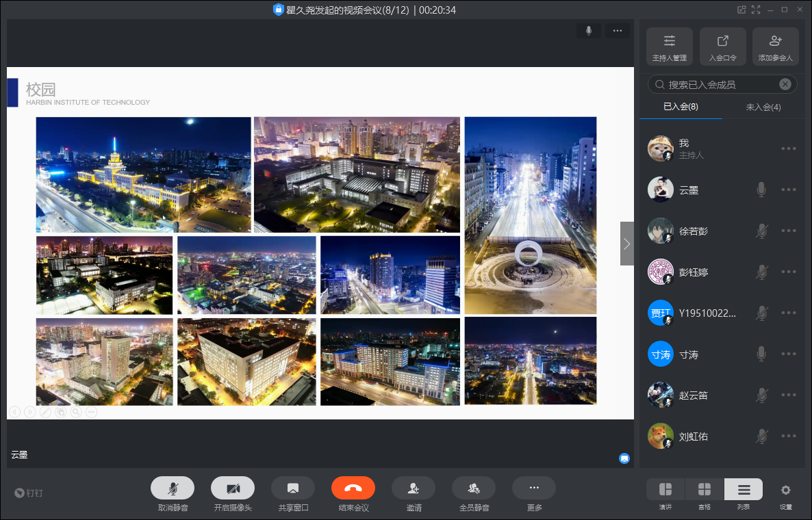Click the 我 host avatar
Image resolution: width=812 pixels, height=520 pixels.
(660, 148)
